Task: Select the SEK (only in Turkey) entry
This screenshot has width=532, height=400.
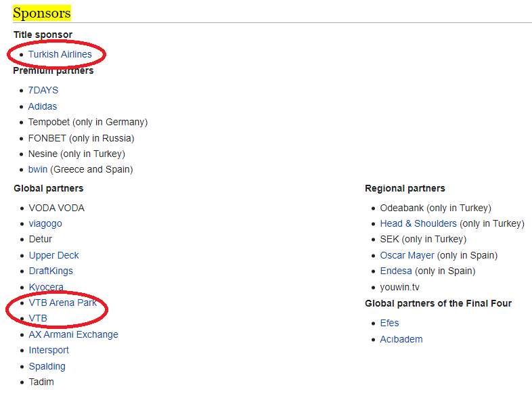Action: 423,239
